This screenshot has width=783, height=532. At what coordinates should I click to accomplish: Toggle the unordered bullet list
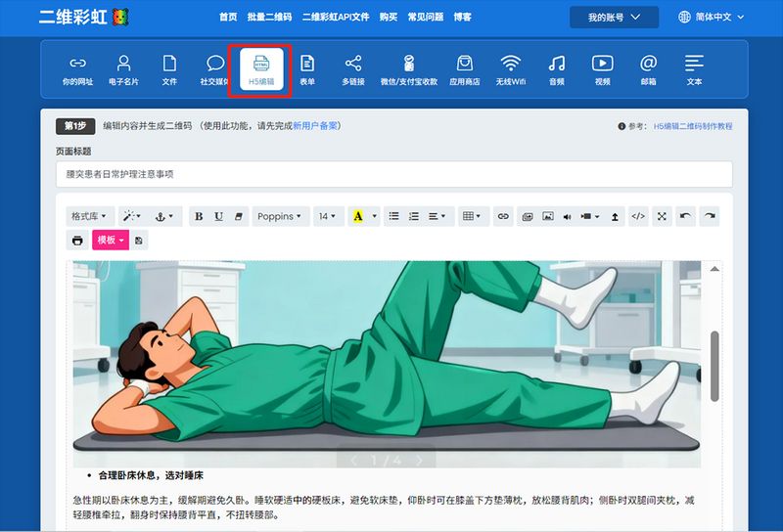pyautogui.click(x=393, y=216)
